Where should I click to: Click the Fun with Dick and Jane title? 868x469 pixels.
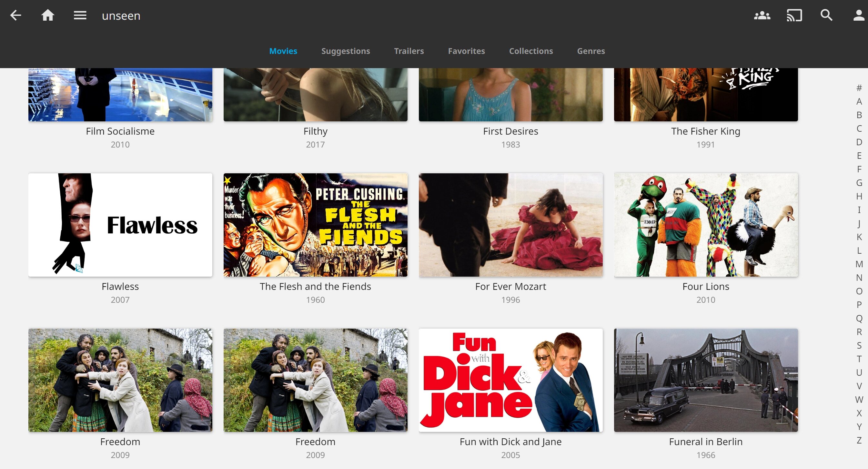[x=510, y=442]
